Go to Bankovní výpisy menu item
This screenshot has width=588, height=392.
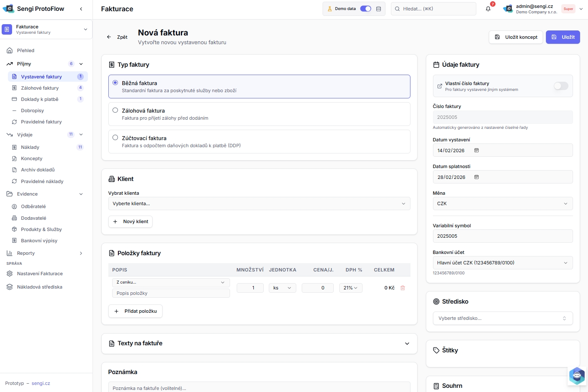(x=39, y=241)
